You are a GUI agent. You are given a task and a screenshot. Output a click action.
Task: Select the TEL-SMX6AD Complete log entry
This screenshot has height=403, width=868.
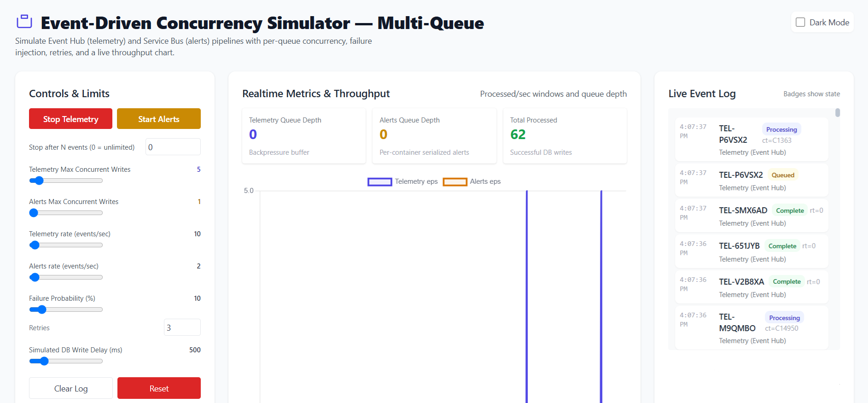pos(751,216)
